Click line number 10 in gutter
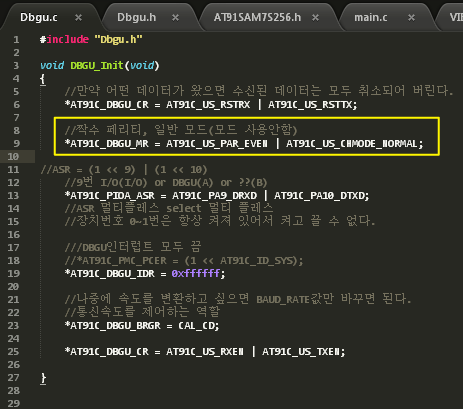 coord(13,157)
